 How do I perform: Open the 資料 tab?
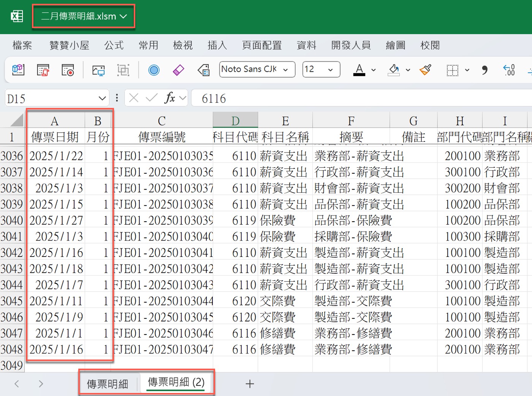pos(306,45)
